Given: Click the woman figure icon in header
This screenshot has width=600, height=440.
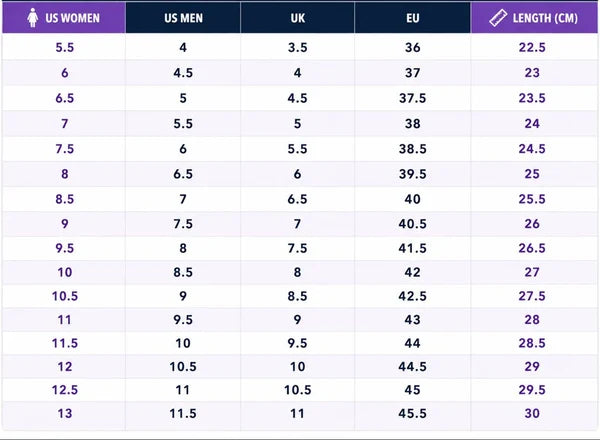Looking at the screenshot, I should (x=33, y=18).
